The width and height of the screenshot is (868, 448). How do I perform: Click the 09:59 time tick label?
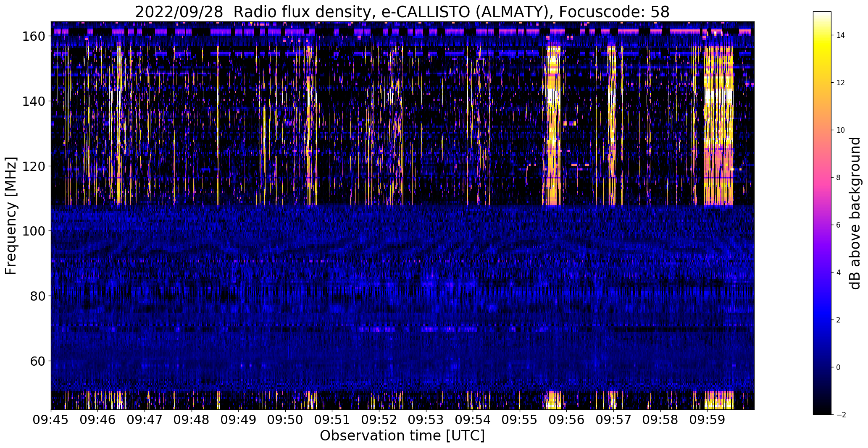pos(708,420)
